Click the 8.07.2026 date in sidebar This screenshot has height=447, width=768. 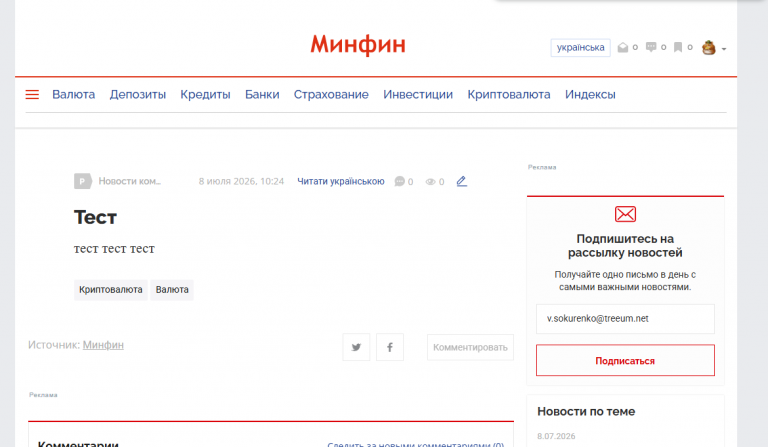(x=556, y=436)
